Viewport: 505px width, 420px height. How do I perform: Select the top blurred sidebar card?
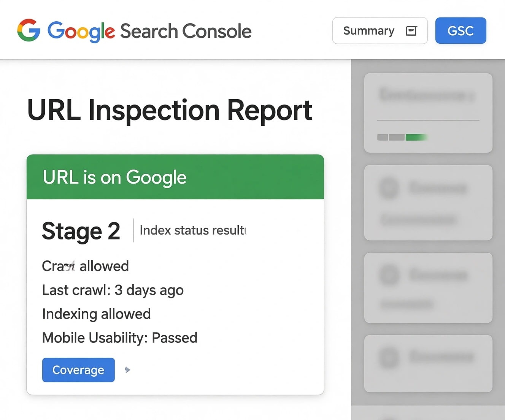click(428, 113)
